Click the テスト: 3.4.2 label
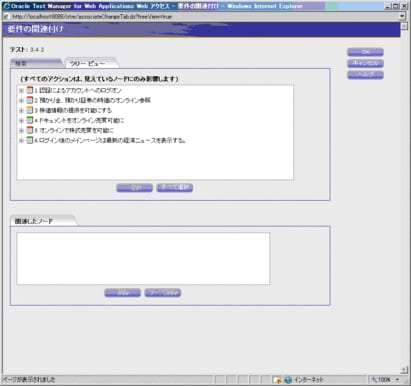Screen dimensions: 411x386 tap(27, 49)
